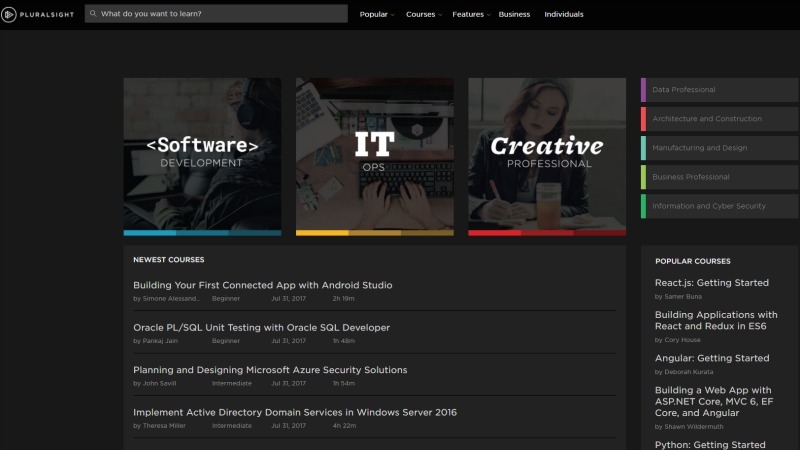
Task: Click the NEWEST COURSES heading
Action: [x=169, y=260]
